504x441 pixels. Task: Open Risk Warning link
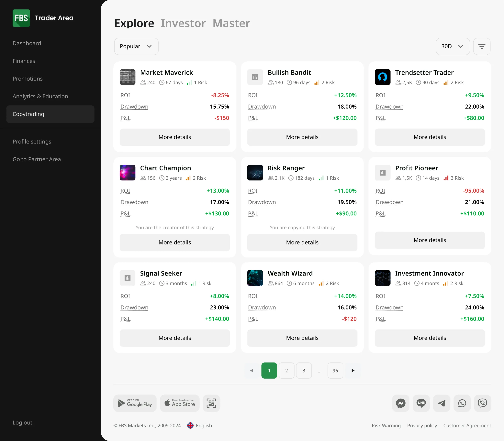click(x=386, y=425)
